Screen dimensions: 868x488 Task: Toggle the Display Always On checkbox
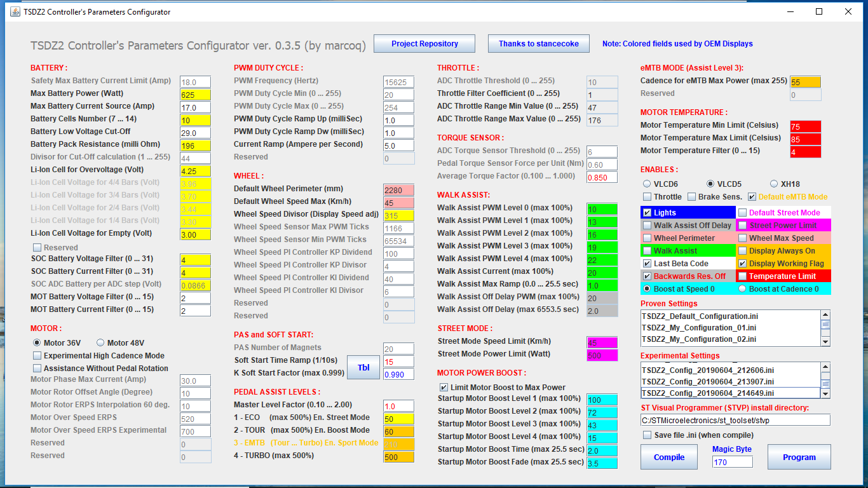742,250
